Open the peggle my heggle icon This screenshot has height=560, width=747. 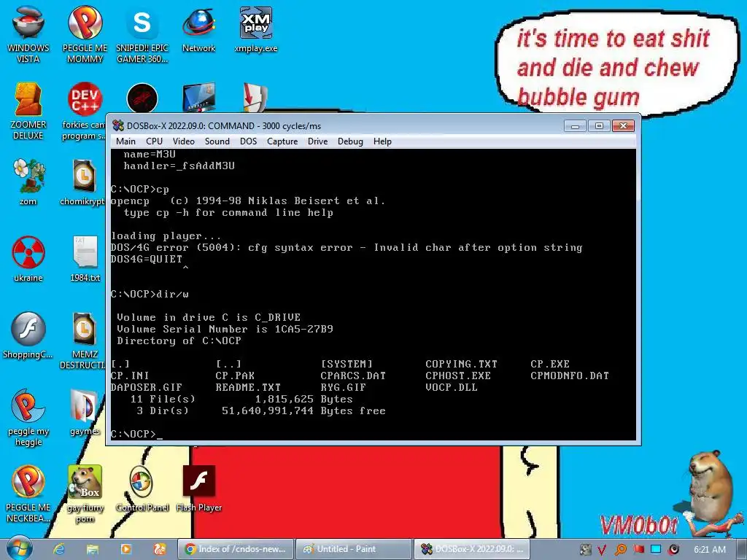point(28,418)
